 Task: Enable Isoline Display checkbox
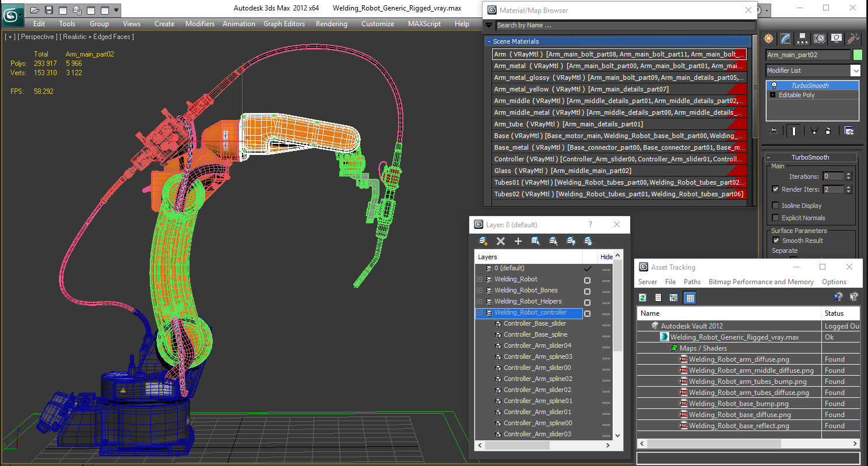pos(775,206)
